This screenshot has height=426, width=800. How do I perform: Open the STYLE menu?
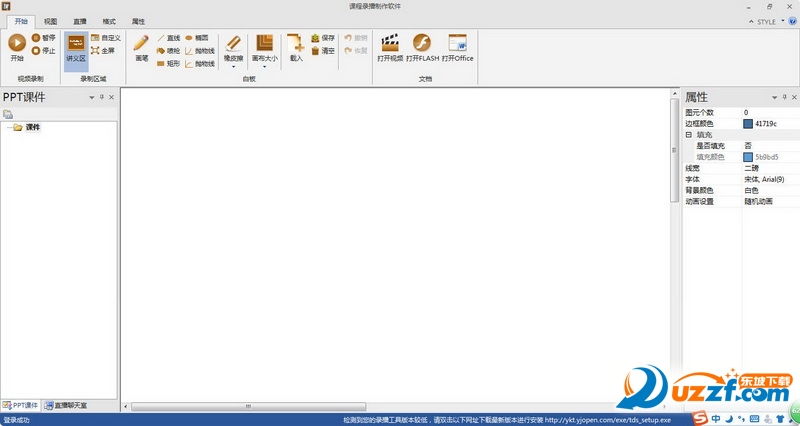(x=770, y=22)
